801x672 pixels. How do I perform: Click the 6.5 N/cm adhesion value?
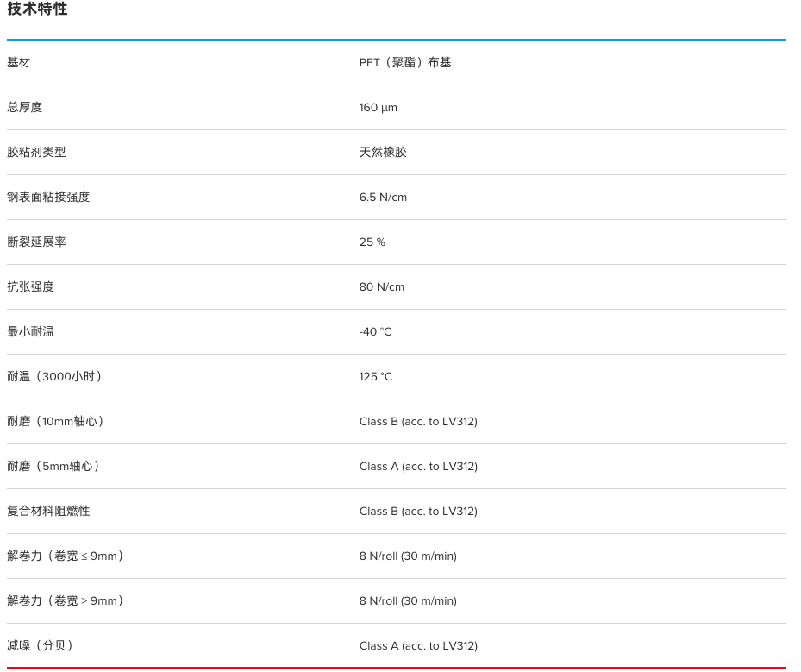click(383, 198)
